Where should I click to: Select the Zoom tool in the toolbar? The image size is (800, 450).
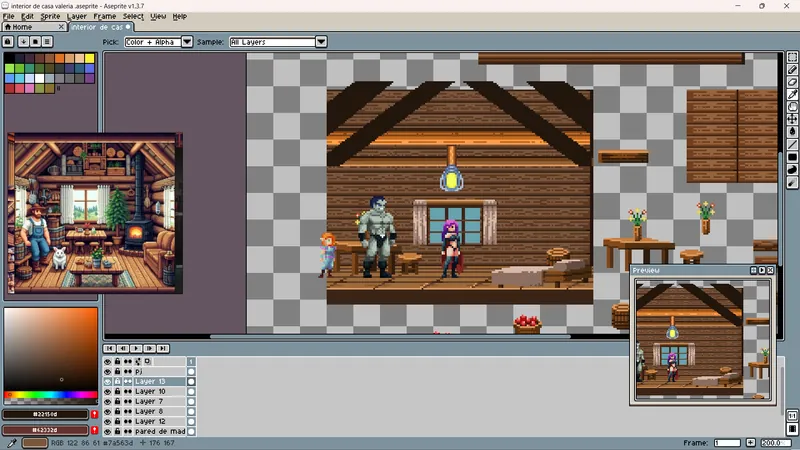(x=792, y=107)
